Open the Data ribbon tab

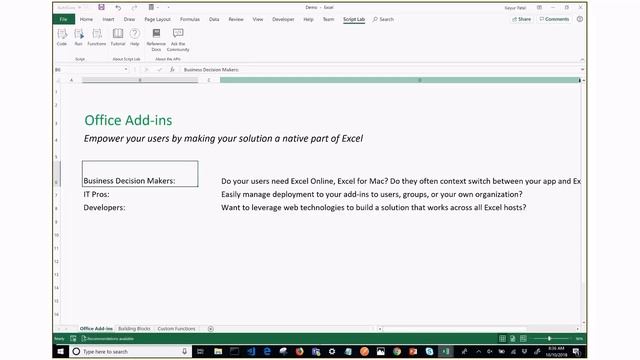click(x=214, y=19)
